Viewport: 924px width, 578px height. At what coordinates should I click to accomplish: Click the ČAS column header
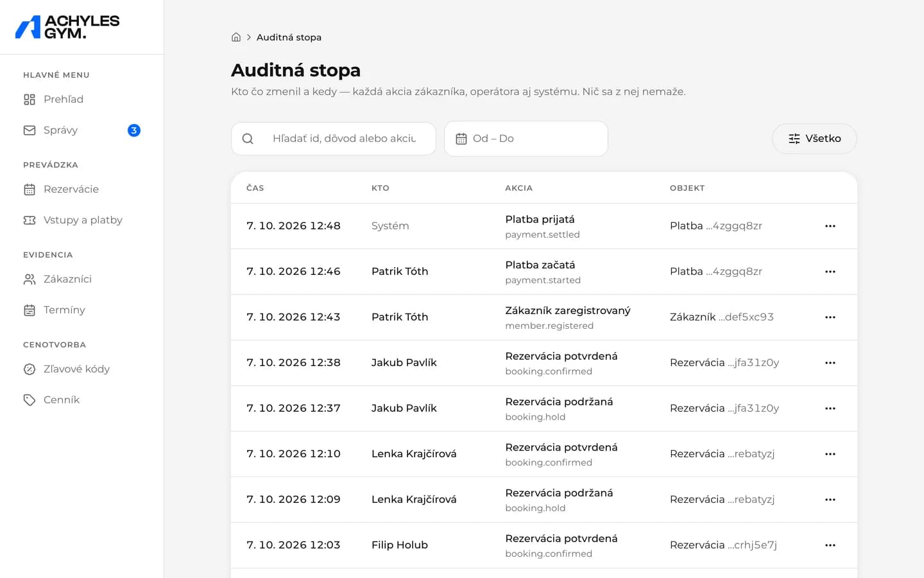pyautogui.click(x=255, y=188)
